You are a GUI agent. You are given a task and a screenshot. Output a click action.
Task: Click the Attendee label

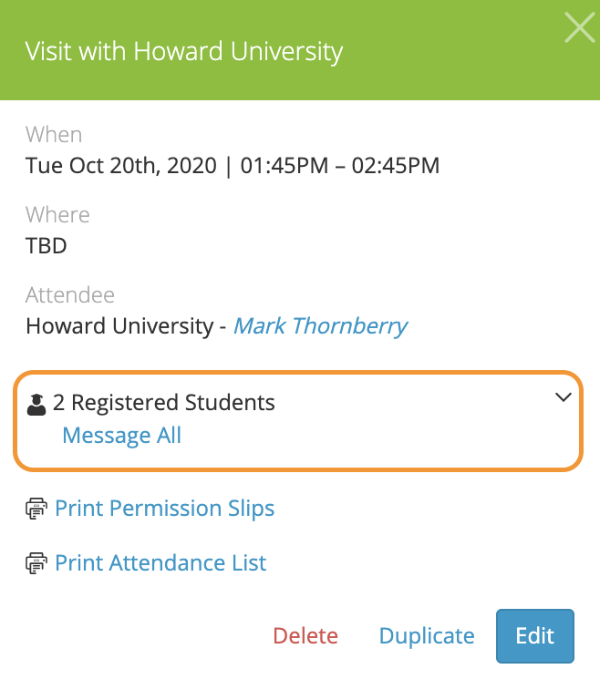click(x=69, y=295)
